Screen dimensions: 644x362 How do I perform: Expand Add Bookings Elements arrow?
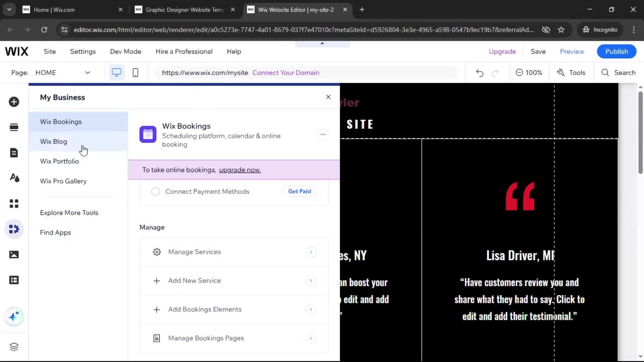311,310
